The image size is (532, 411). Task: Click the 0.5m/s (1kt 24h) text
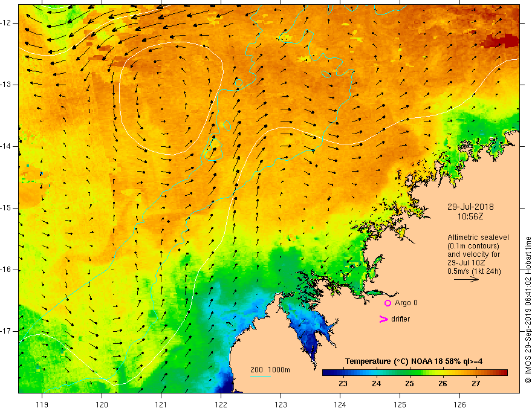(474, 271)
